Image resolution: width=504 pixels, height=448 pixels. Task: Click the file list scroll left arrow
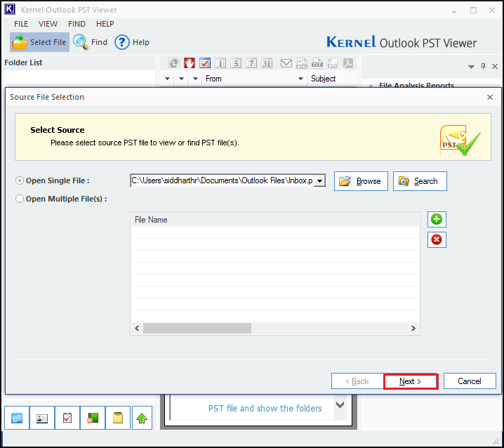click(x=137, y=329)
